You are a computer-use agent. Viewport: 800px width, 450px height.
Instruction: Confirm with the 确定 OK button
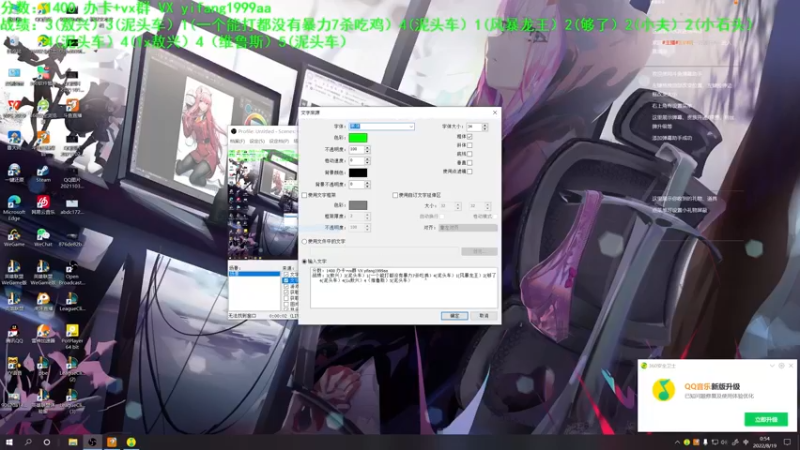(455, 316)
